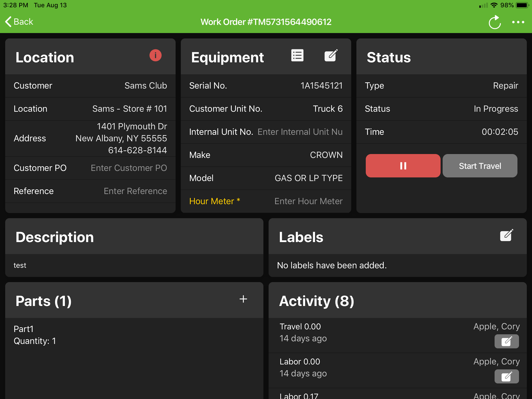This screenshot has height=399, width=532.
Task: Tap the yellow Hour Meter * label
Action: coord(215,201)
